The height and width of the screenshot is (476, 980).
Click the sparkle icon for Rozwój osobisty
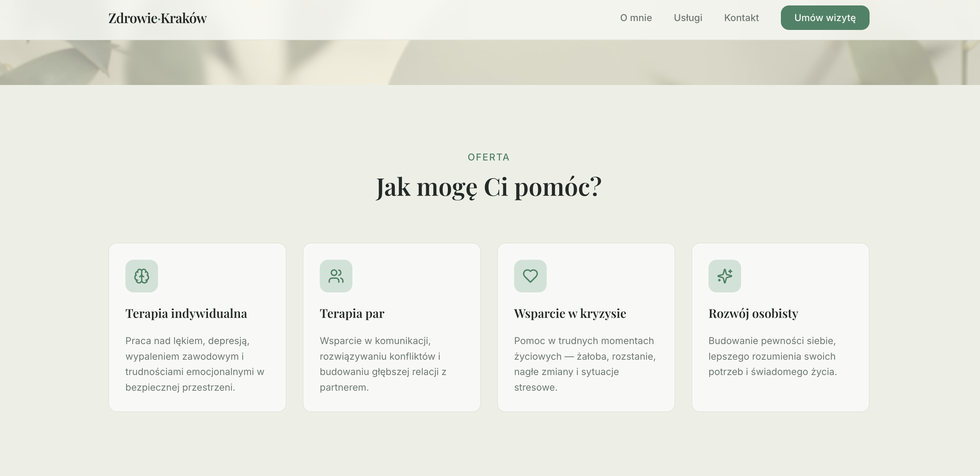pos(725,276)
